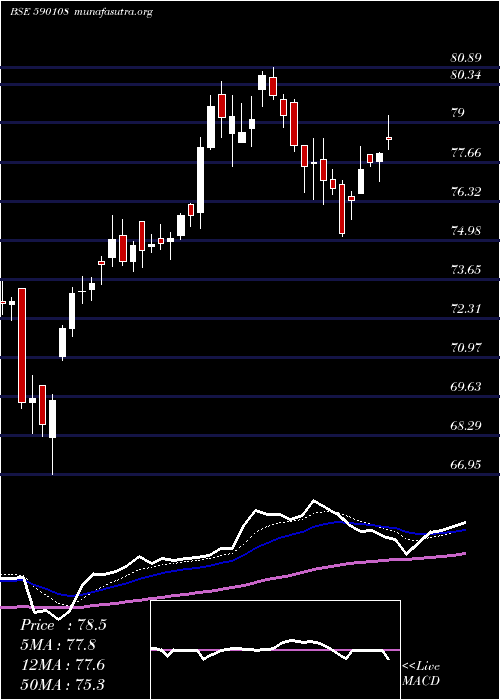The image size is (500, 700).
Task: Click the 70.97 price level label
Action: [x=466, y=347]
